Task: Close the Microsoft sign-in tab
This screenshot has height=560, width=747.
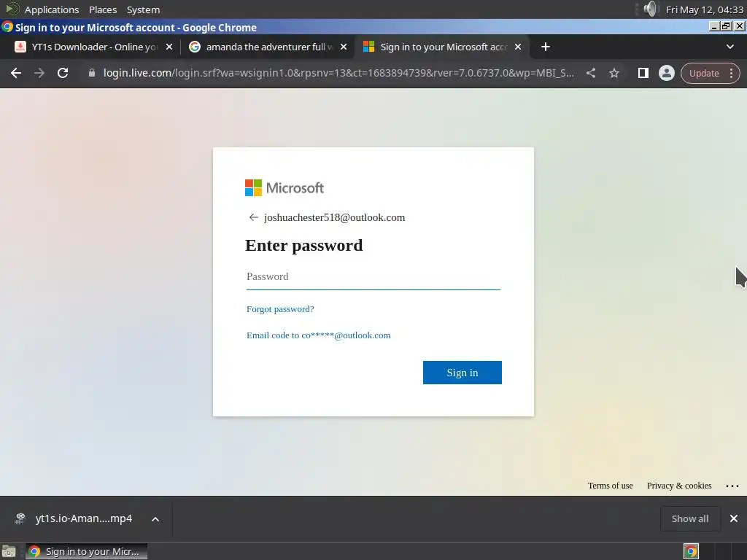Action: pos(518,47)
